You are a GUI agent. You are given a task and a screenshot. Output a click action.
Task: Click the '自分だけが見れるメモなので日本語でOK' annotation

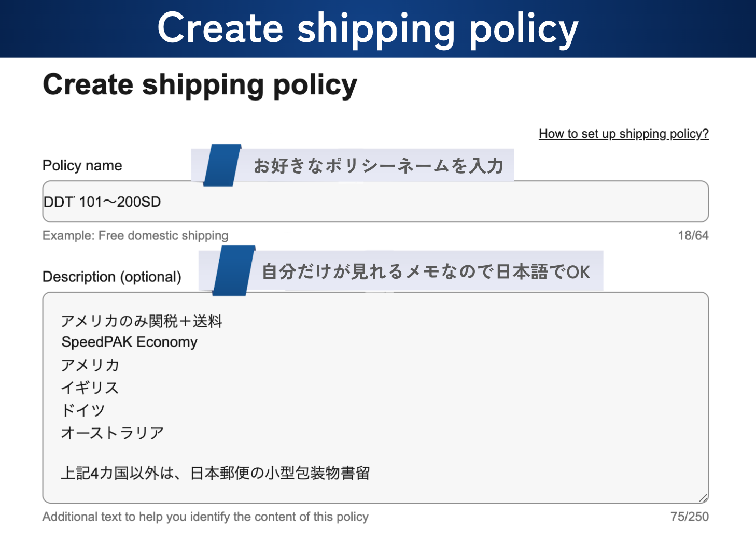[426, 271]
